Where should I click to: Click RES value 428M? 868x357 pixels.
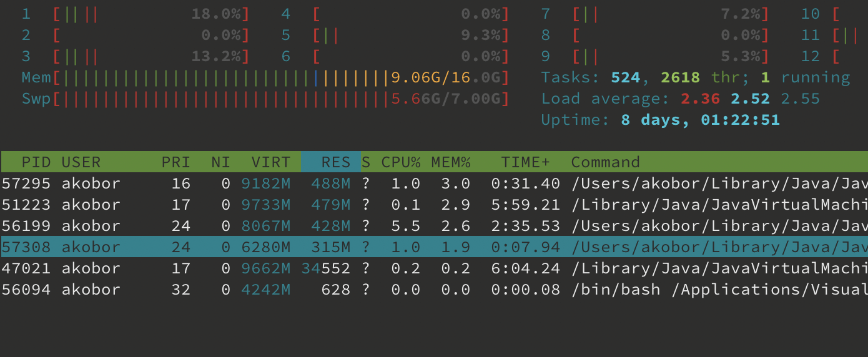[x=331, y=226]
